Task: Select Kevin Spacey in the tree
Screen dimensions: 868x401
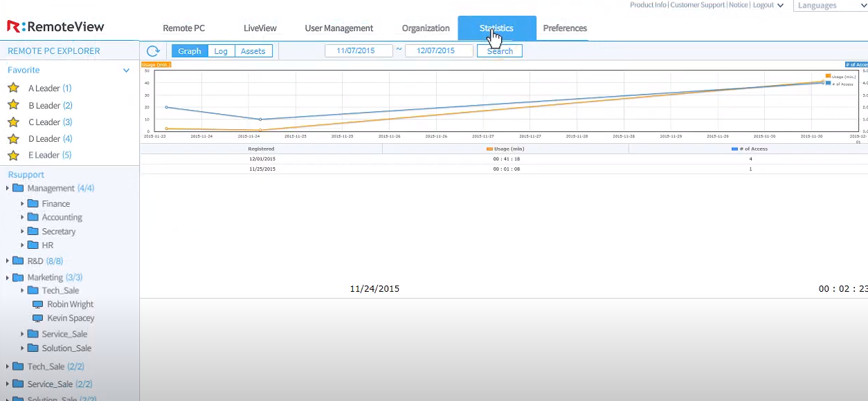Action: click(71, 318)
